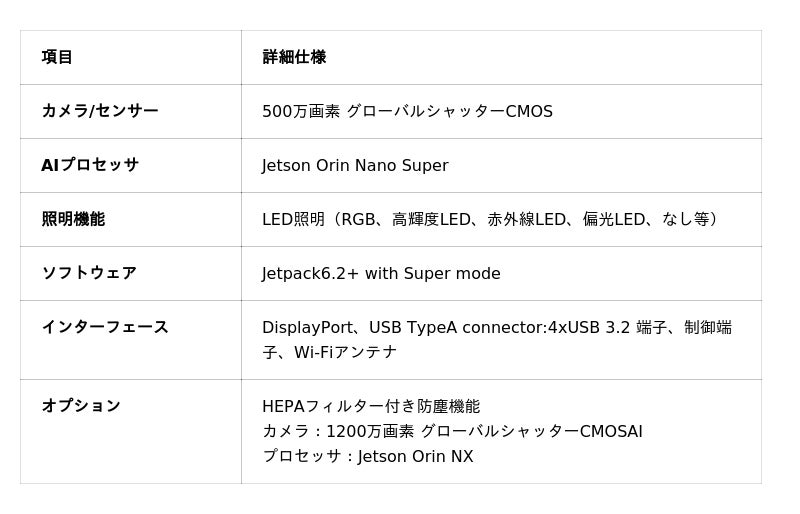Select the オプション row label
Screen dimensions: 800x514
(x=81, y=406)
